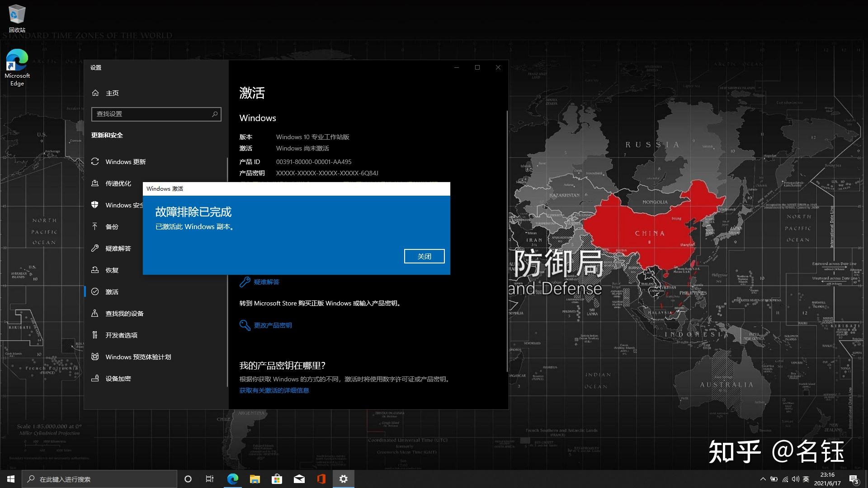
Task: Open 疑难解答 wrench icon in sidebar
Action: tap(95, 248)
